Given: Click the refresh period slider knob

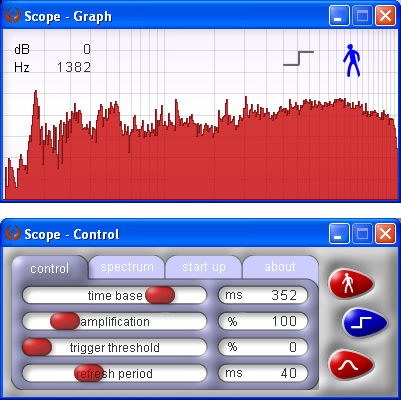Looking at the screenshot, I should [89, 373].
